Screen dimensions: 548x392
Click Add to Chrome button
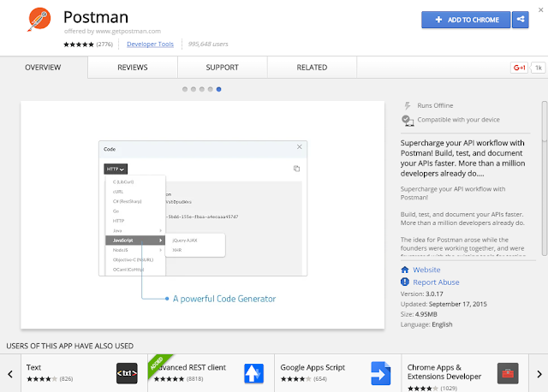coord(466,20)
